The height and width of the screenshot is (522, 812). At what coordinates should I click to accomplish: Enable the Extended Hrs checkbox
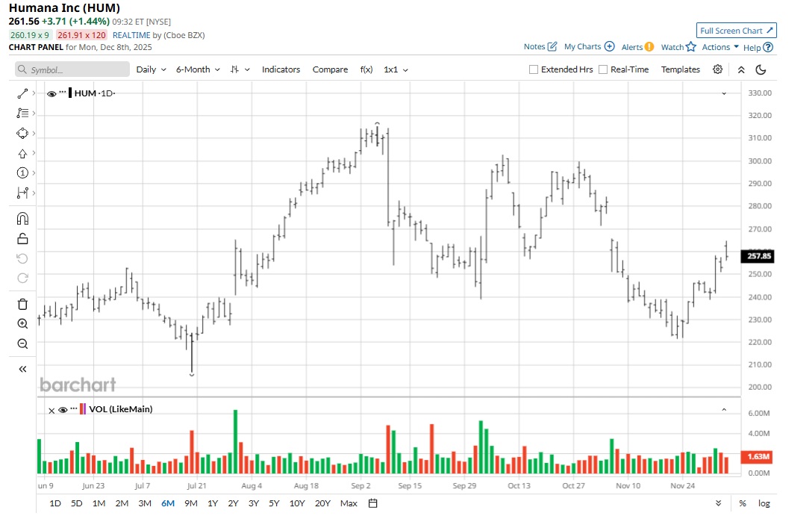[534, 69]
